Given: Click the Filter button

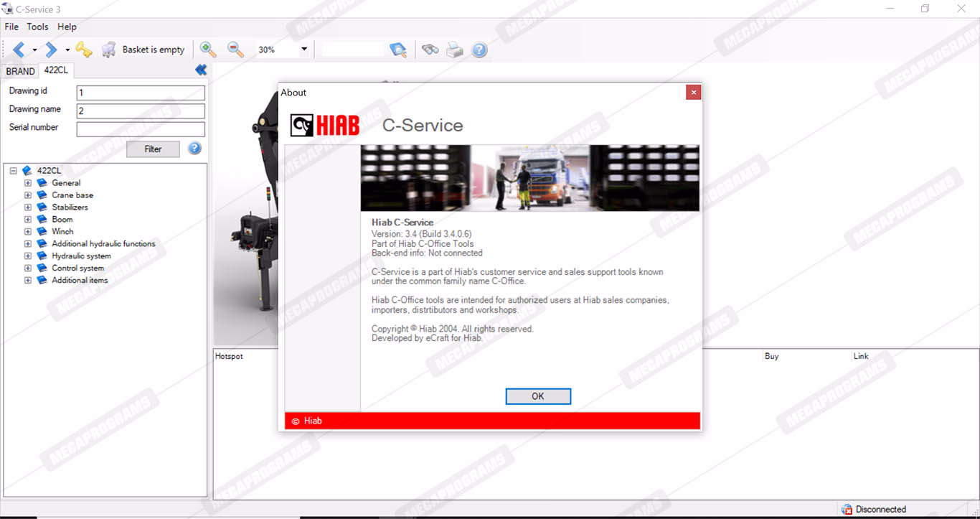Looking at the screenshot, I should coord(153,149).
